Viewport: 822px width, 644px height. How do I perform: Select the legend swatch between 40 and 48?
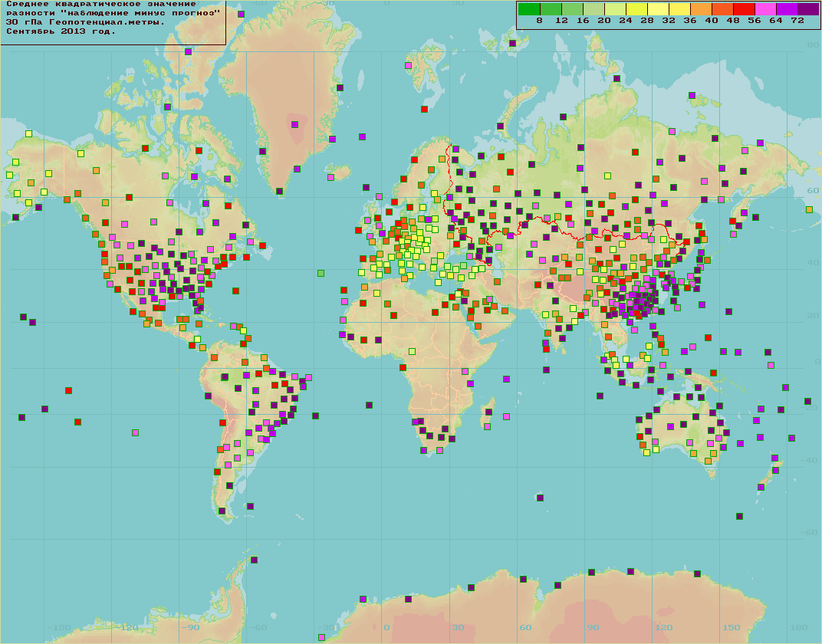click(722, 9)
